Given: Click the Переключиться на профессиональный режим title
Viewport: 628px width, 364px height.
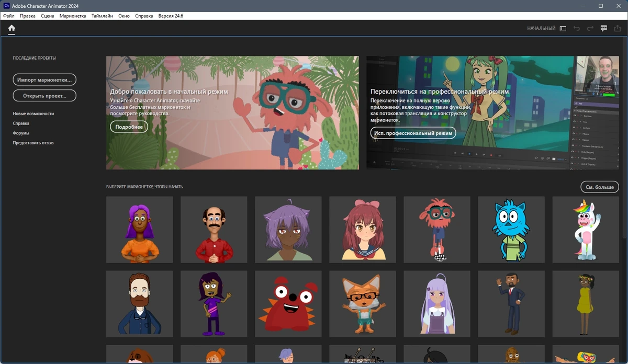Looking at the screenshot, I should 440,92.
